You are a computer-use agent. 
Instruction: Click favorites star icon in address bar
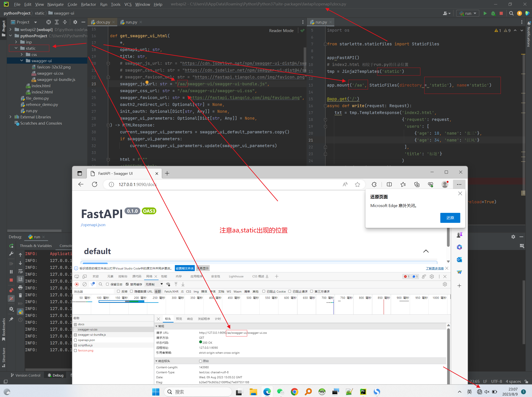357,184
